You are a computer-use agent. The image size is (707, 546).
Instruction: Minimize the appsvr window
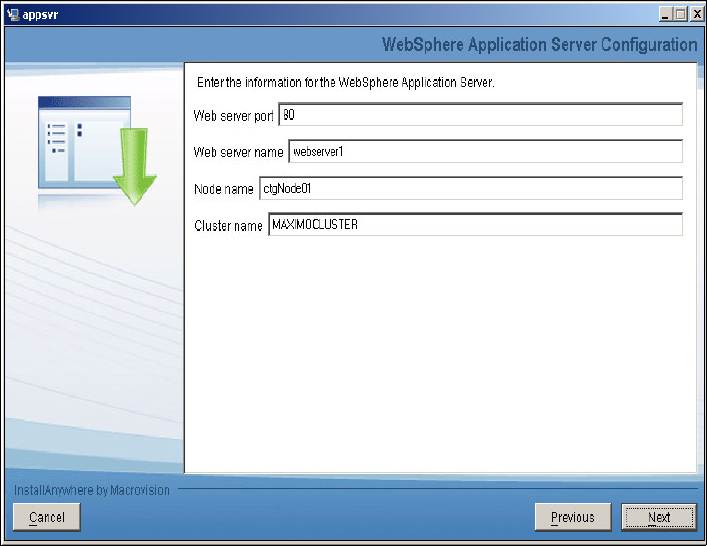pos(665,14)
